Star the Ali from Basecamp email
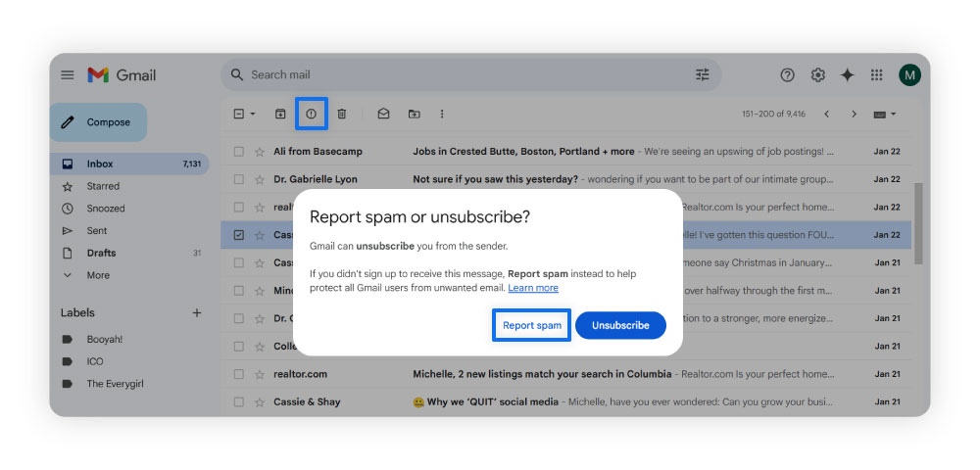Image resolution: width=980 pixels, height=470 pixels. pos(260,152)
